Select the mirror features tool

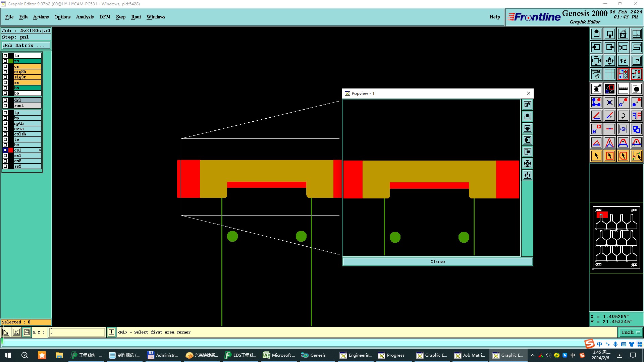pos(636,116)
